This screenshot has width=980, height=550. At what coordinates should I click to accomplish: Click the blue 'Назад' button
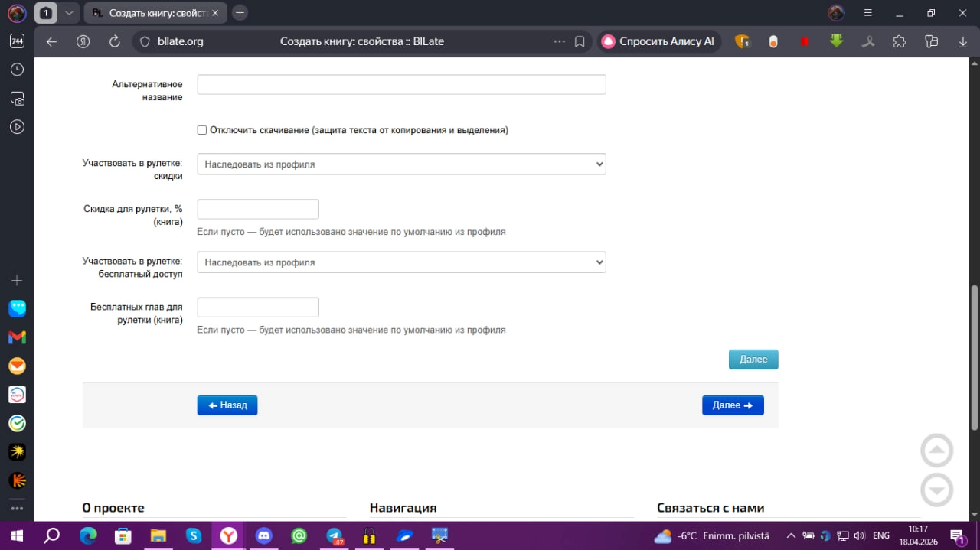tap(227, 405)
